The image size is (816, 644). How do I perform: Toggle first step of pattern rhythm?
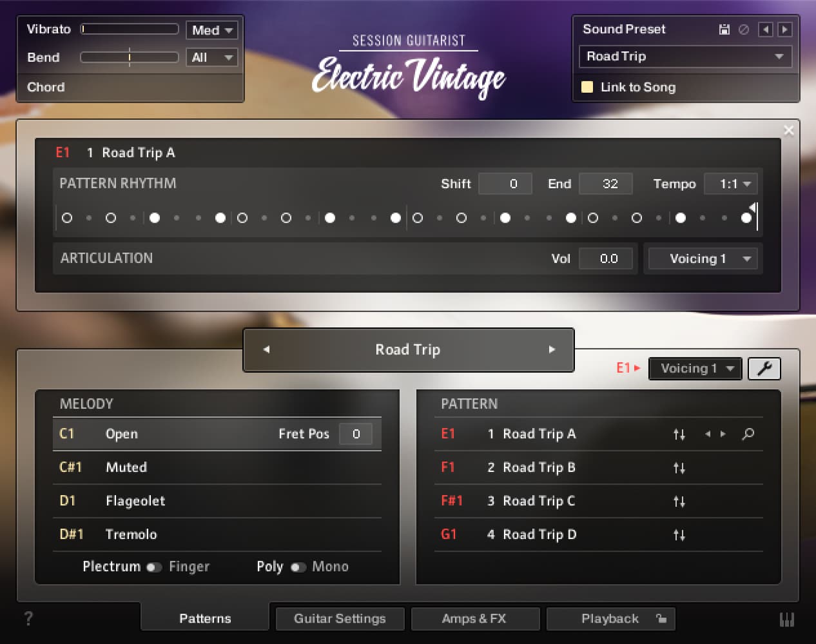[67, 218]
